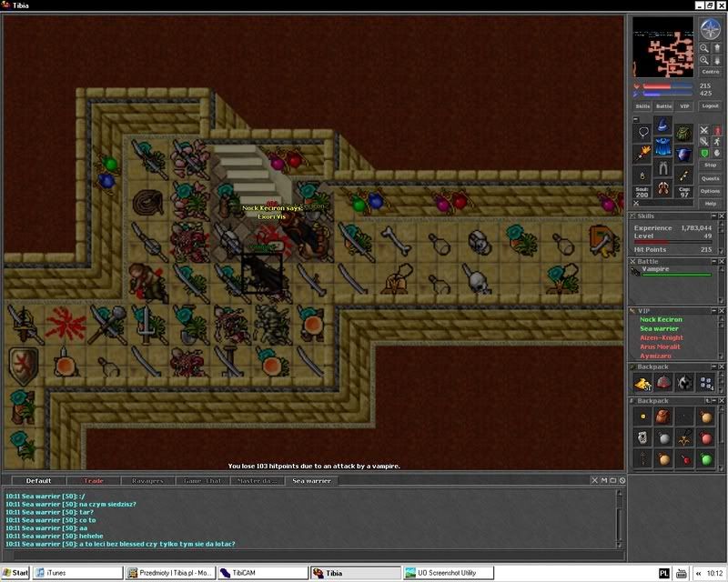This screenshot has width=728, height=582.
Task: Open the Help window
Action: 711,204
